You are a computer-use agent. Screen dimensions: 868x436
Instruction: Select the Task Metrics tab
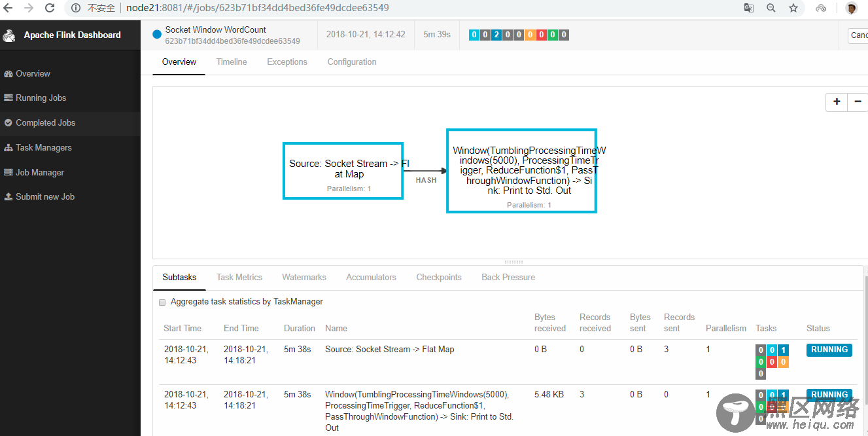[239, 278]
